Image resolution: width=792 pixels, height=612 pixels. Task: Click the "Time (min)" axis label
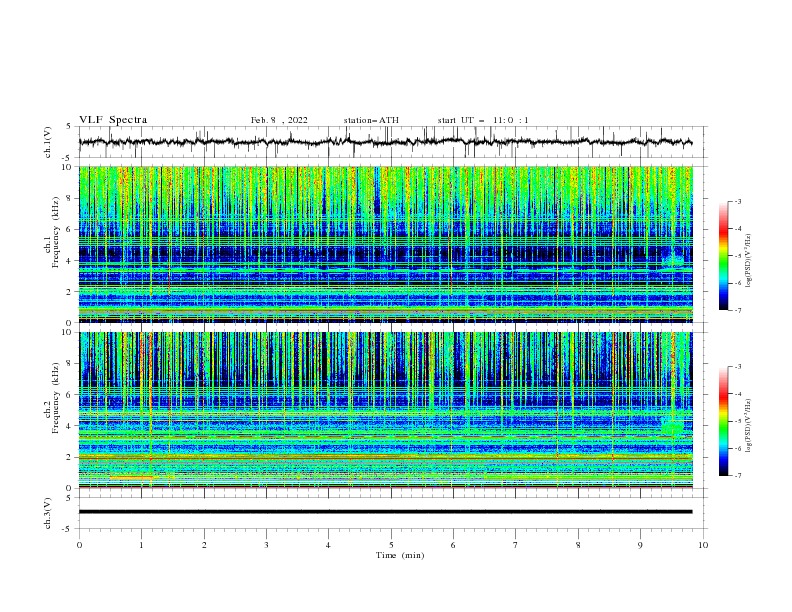coord(400,555)
